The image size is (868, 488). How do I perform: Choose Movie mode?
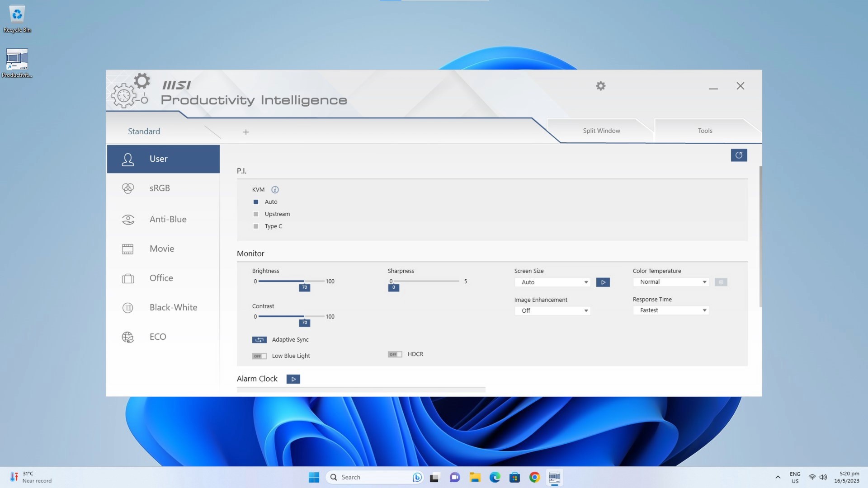coord(163,249)
